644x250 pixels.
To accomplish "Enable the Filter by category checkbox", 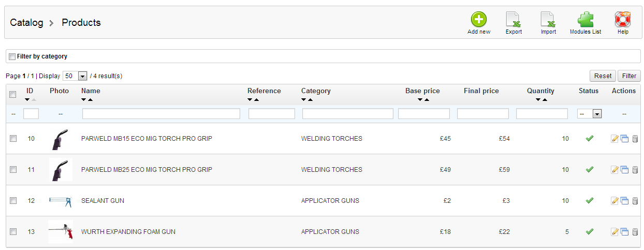I will coord(12,56).
